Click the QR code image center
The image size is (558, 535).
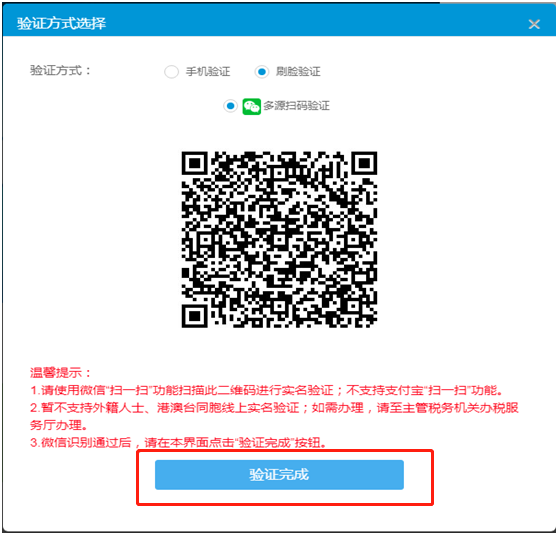tap(279, 240)
